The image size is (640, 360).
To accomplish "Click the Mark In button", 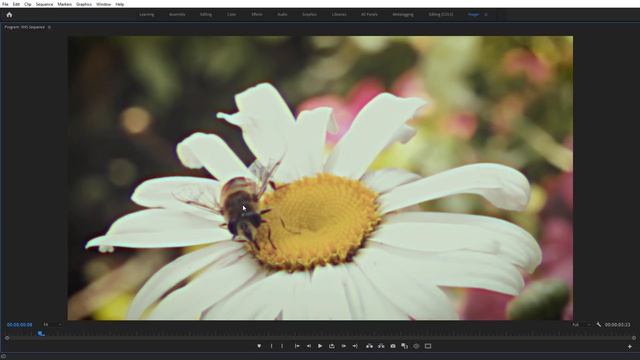I will (x=271, y=346).
